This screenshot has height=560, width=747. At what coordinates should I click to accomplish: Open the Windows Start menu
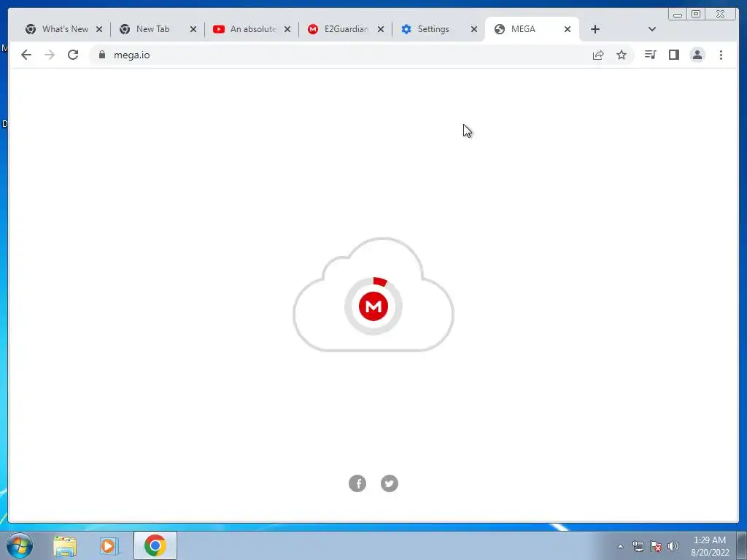click(x=20, y=545)
